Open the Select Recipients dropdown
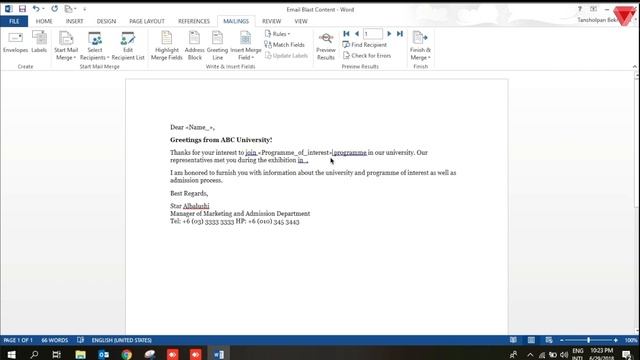640x360 pixels. [95, 46]
